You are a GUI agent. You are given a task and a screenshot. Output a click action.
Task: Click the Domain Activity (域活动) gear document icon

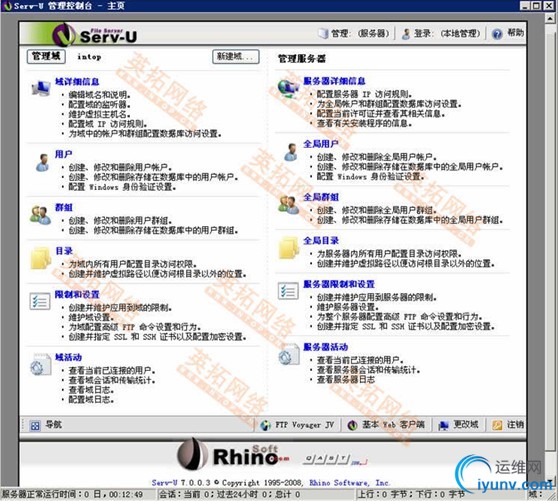pyautogui.click(x=40, y=365)
